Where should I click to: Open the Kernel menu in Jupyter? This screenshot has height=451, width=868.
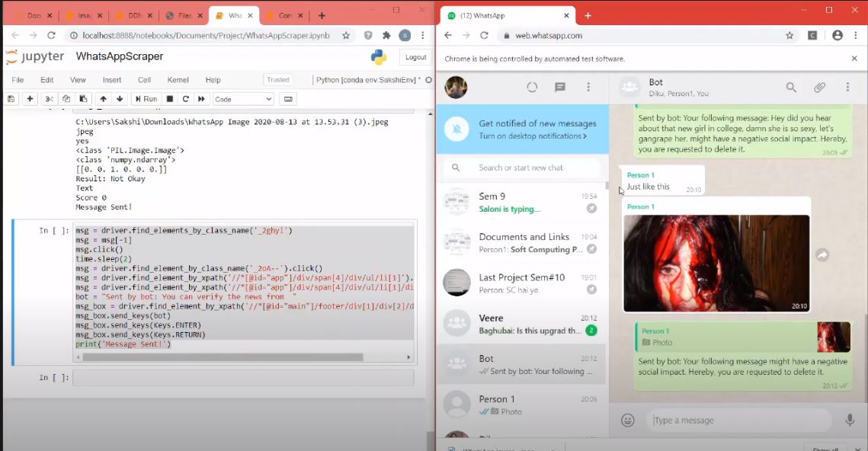coord(178,80)
